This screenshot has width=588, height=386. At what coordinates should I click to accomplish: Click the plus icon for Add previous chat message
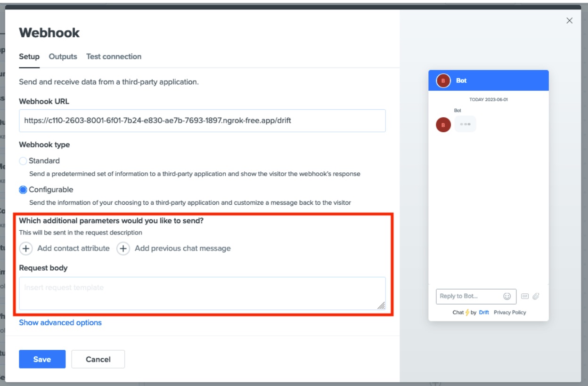(123, 249)
